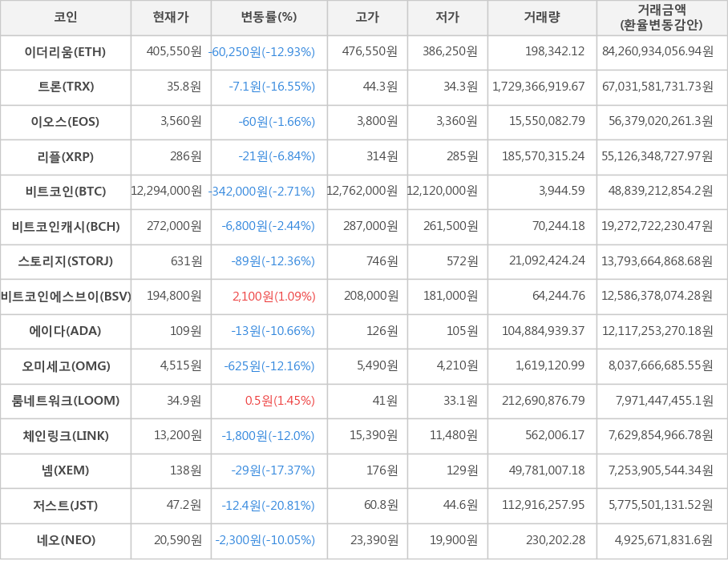Click the 변동률(%) column header
This screenshot has height=561, width=728.
tap(269, 17)
